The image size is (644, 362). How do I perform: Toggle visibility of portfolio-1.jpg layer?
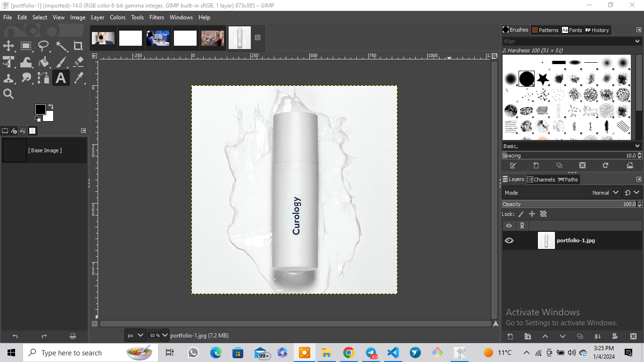[509, 240]
